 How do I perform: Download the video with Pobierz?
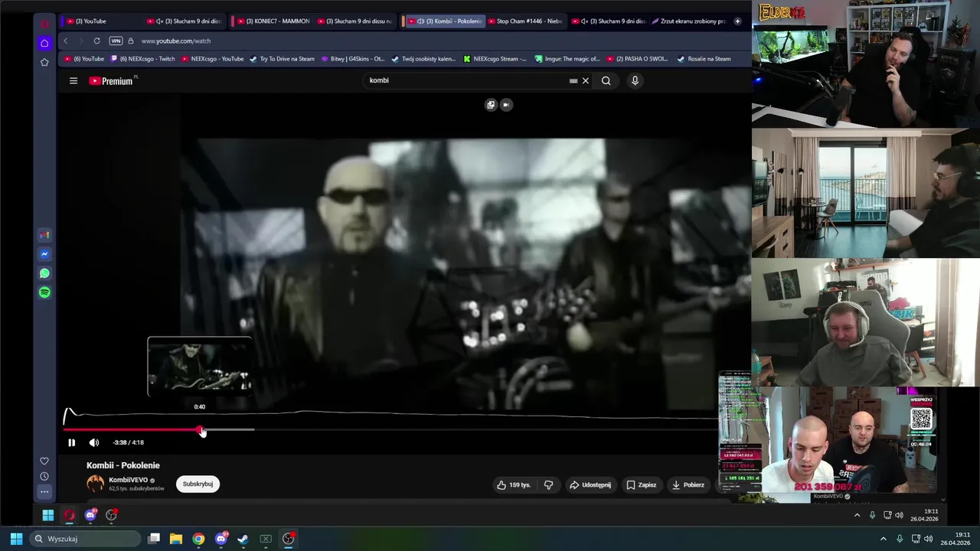click(688, 484)
